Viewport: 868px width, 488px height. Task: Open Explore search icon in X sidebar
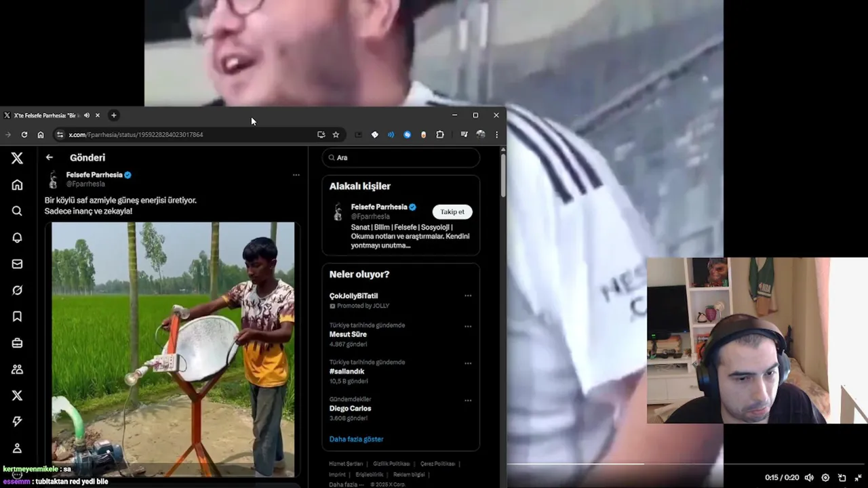[x=17, y=211]
